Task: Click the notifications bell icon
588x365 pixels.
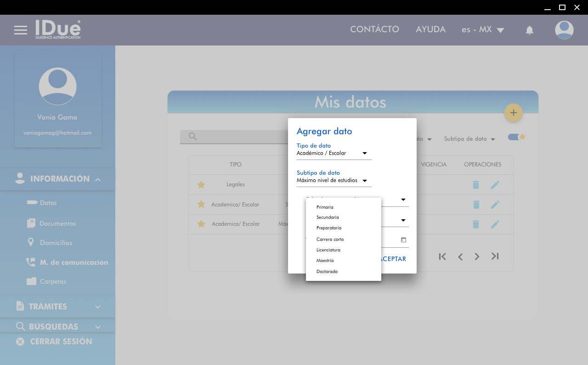Action: point(529,30)
